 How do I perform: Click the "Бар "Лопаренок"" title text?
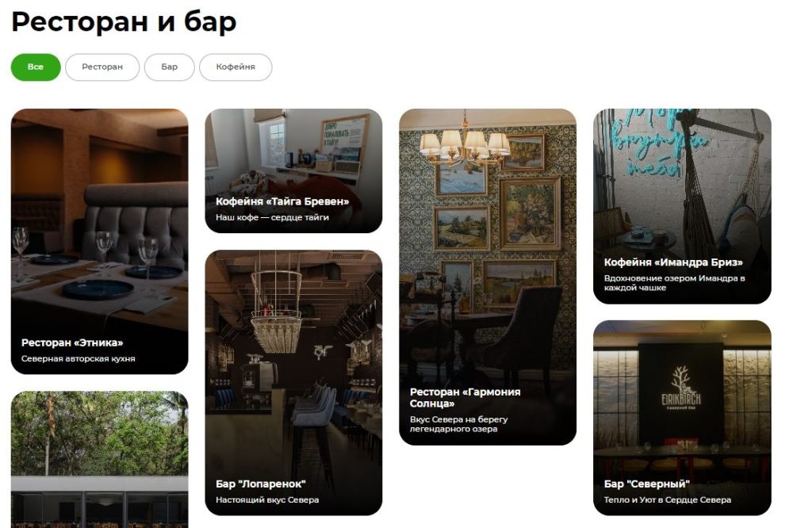tap(260, 484)
